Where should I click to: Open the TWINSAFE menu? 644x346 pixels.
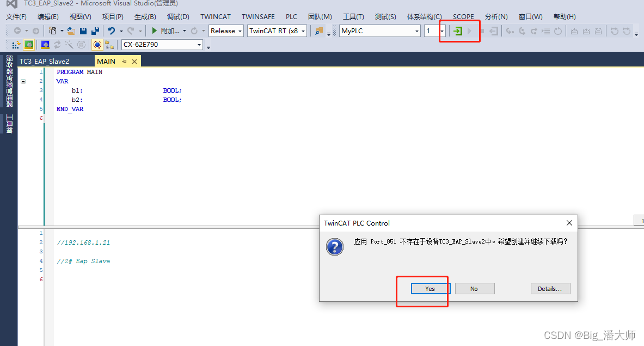pos(258,17)
